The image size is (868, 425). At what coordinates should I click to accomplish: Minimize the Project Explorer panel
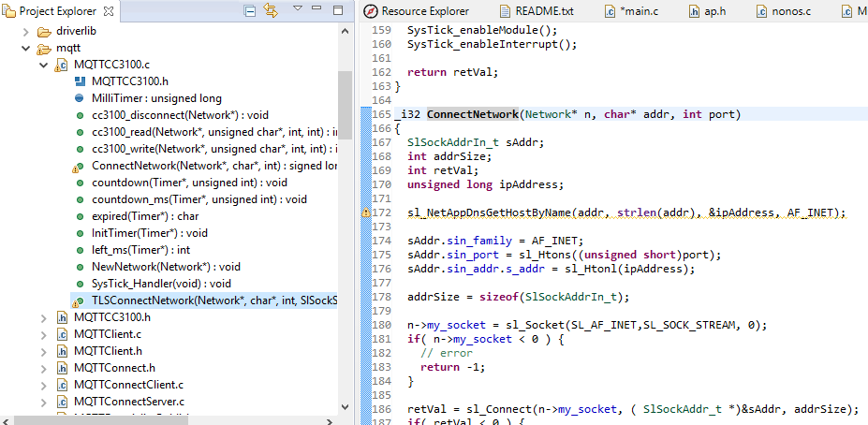coord(318,10)
